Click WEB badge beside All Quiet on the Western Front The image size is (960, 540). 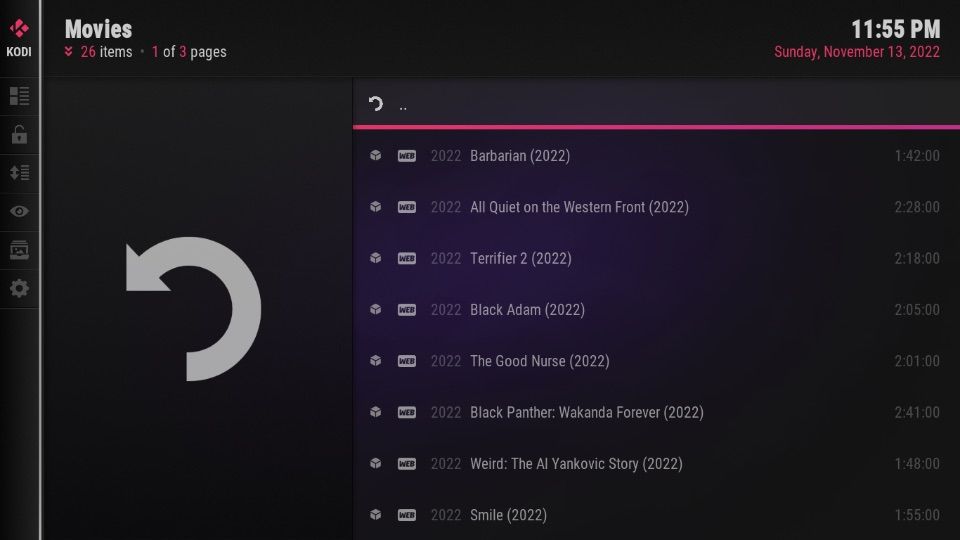coord(407,207)
